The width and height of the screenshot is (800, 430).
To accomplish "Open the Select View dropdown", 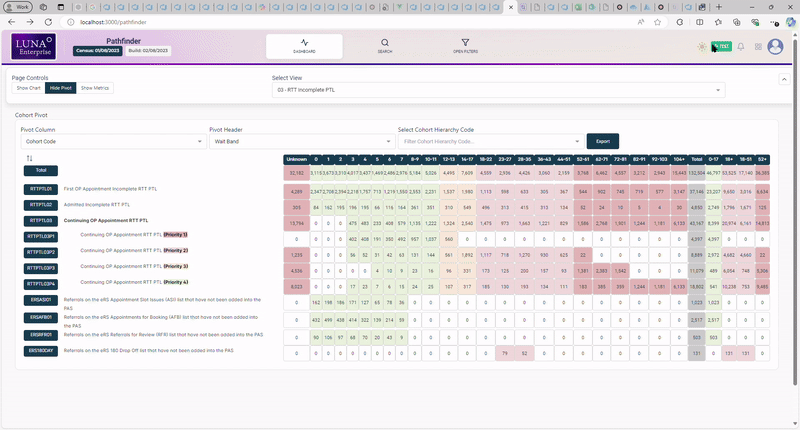I will [x=497, y=90].
